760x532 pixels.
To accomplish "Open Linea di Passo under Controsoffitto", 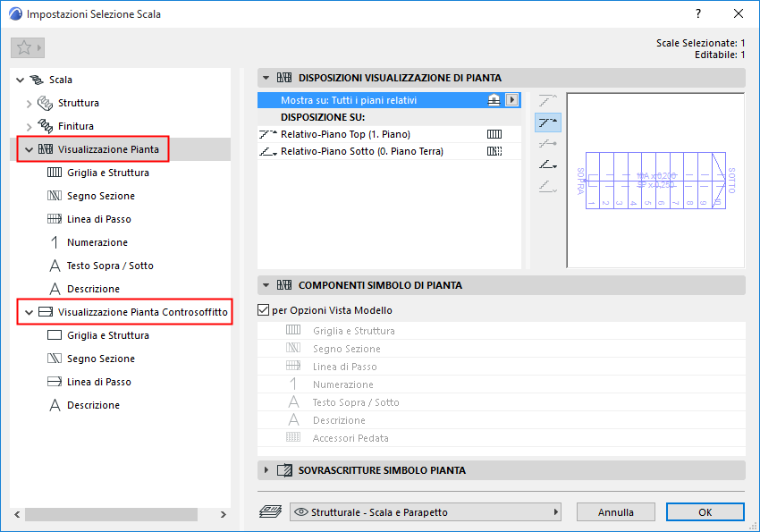I will pos(99,382).
